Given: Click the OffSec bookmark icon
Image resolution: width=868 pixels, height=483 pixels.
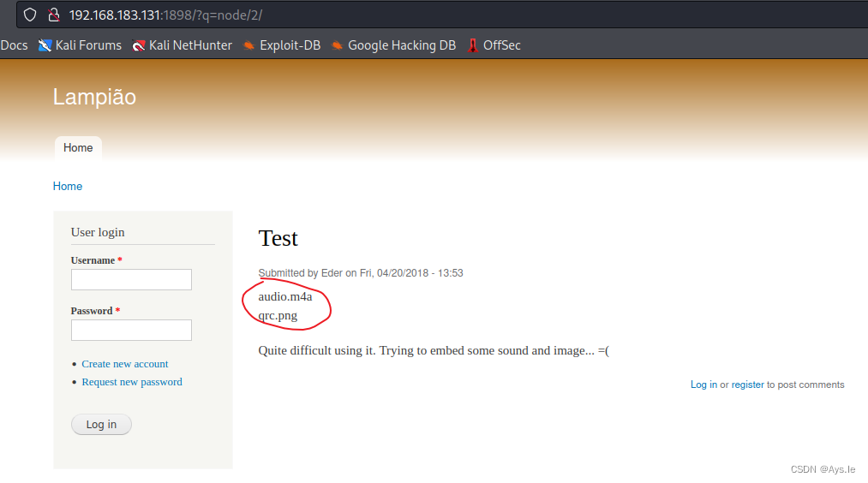Looking at the screenshot, I should tap(473, 45).
